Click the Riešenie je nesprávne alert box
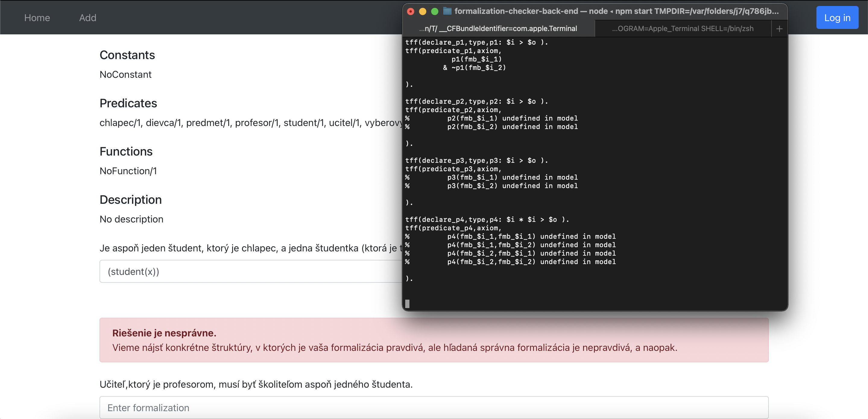The height and width of the screenshot is (419, 868). click(x=434, y=340)
